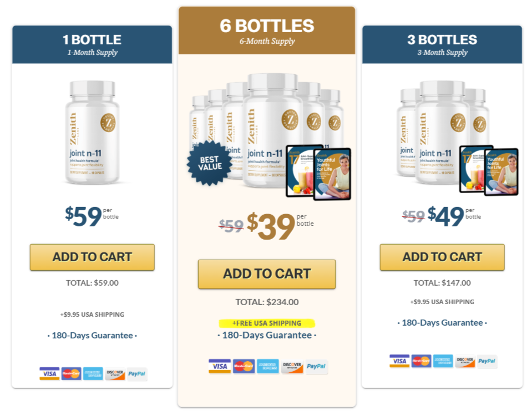Add the 6 Bottles package to cart
Screen dimensions: 532x420
click(267, 274)
